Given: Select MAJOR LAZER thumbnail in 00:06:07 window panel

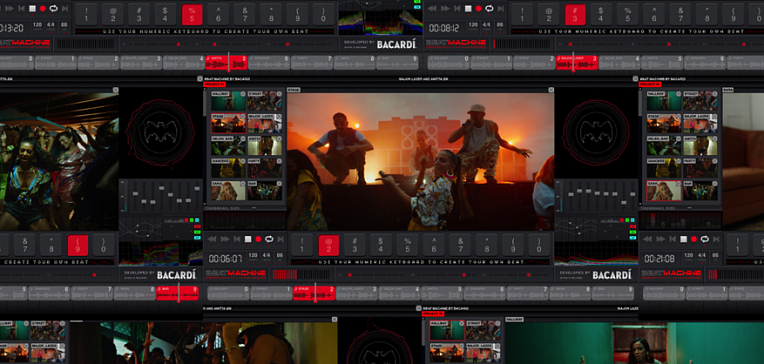Looking at the screenshot, I should point(265,123).
